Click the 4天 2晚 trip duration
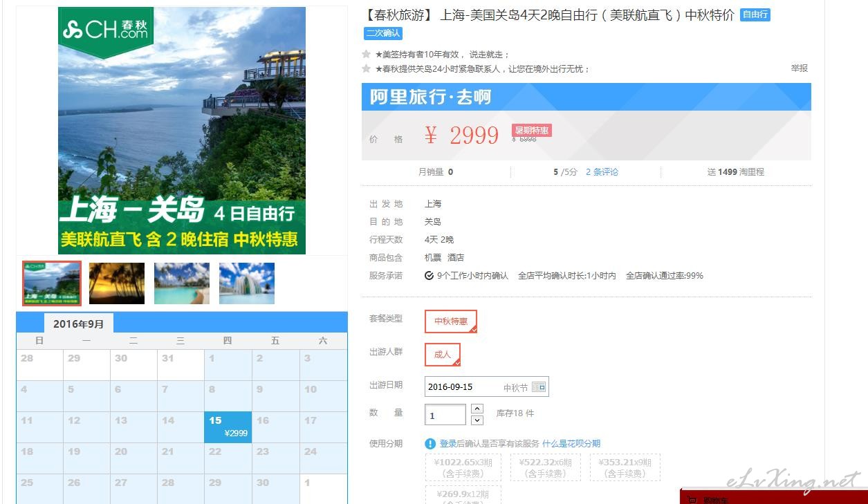This screenshot has width=868, height=504. (x=439, y=240)
